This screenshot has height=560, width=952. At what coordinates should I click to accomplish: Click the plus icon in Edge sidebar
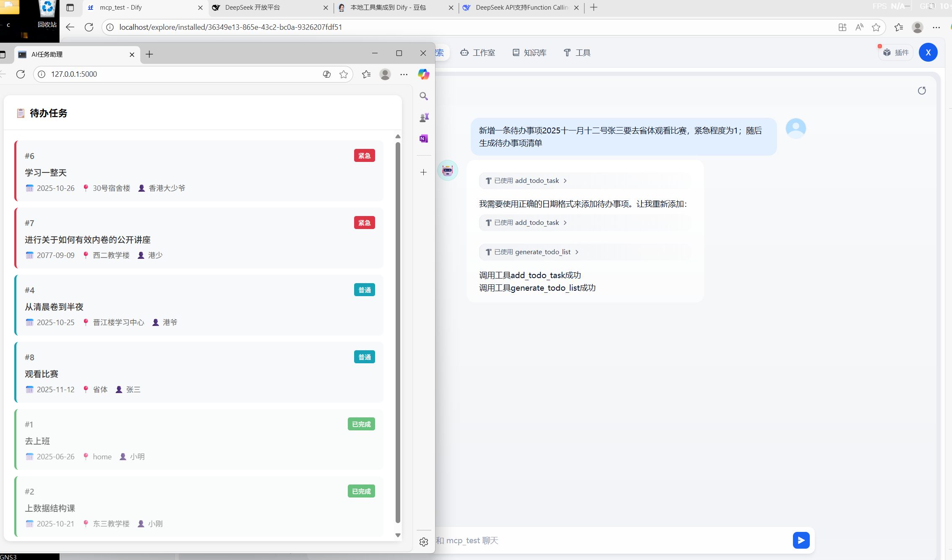tap(424, 172)
